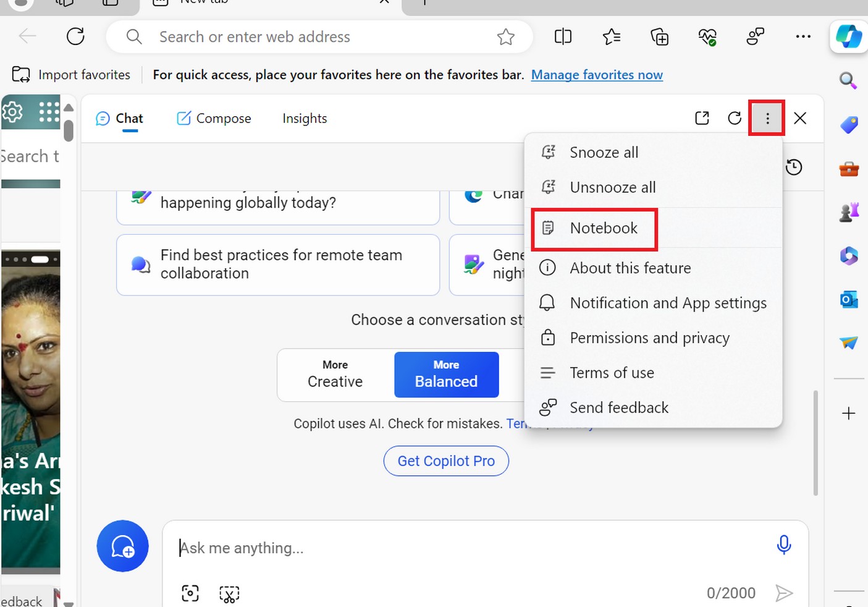Open Copilot in a new window
868x607 pixels.
702,117
